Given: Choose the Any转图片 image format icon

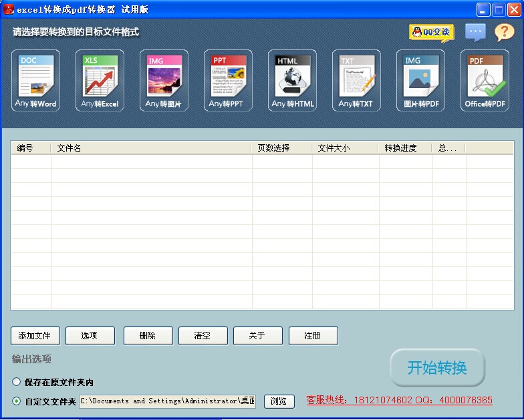Looking at the screenshot, I should click(164, 81).
